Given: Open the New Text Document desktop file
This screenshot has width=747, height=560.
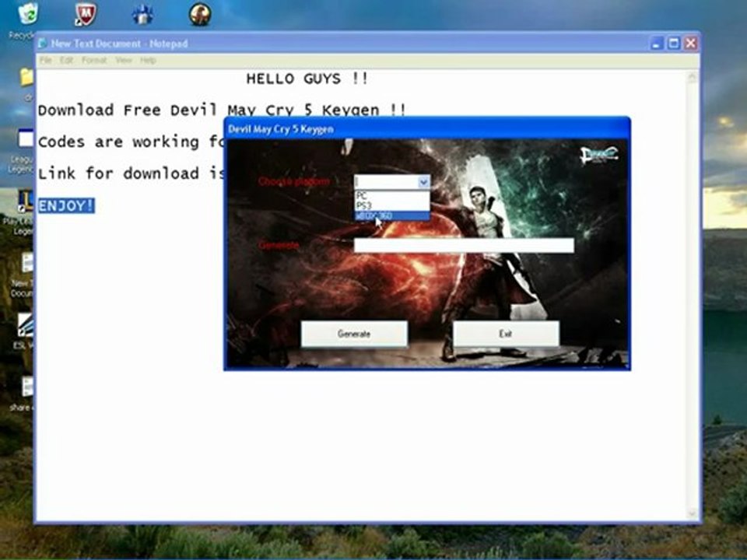Looking at the screenshot, I should 26,264.
